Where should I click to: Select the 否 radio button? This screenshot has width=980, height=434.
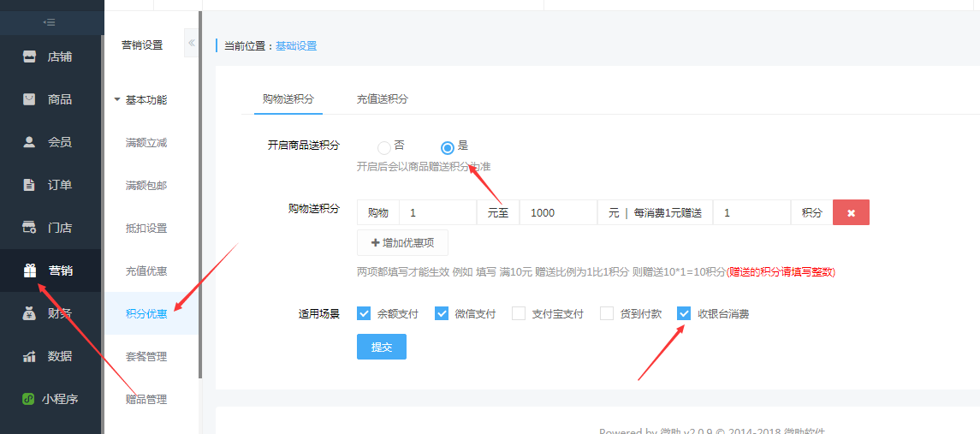[384, 147]
